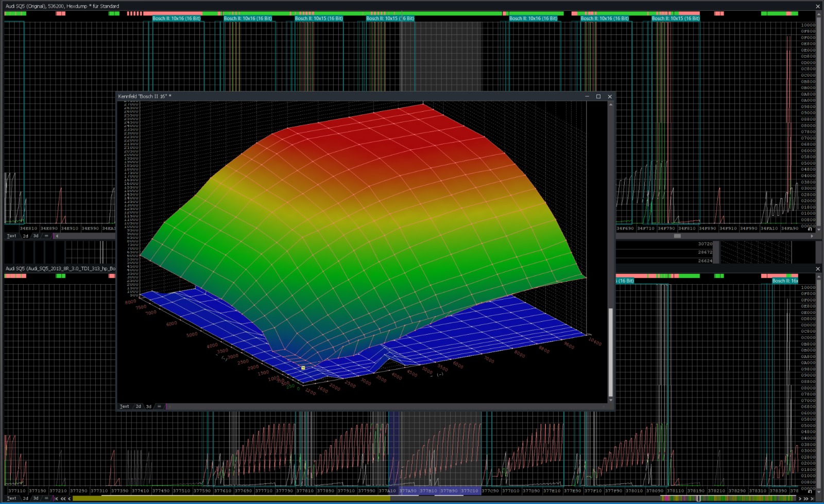Switch Kennfeld map window to Text view

[x=124, y=406]
